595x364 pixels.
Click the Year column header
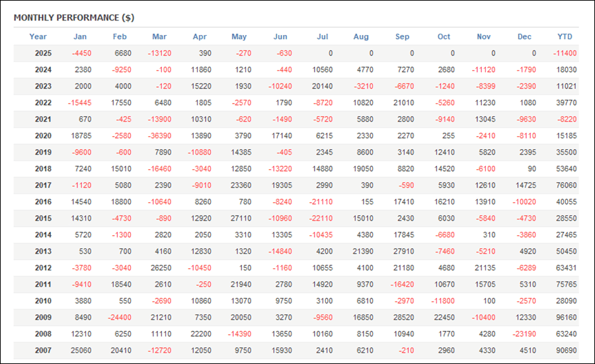pos(38,36)
